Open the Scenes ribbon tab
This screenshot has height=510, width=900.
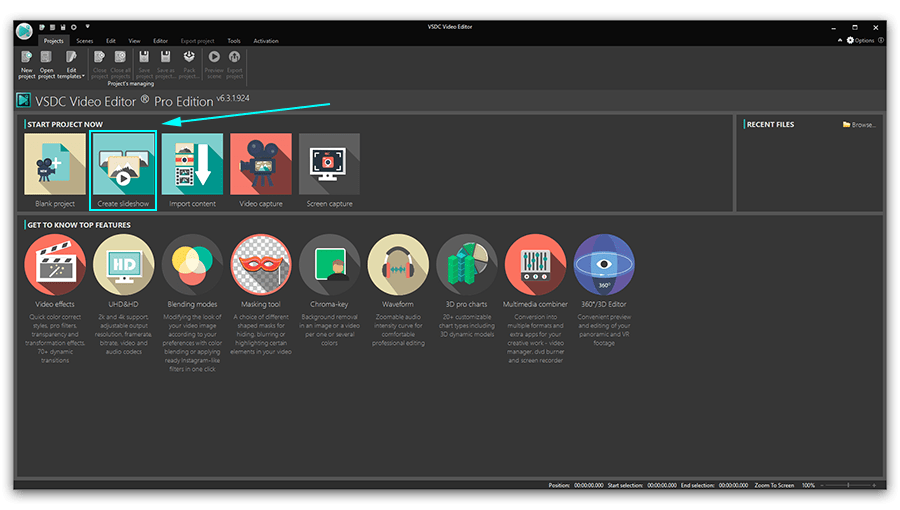coord(84,41)
